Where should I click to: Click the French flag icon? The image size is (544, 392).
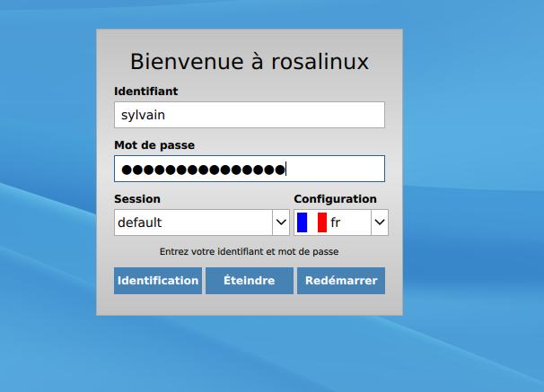[x=311, y=222]
